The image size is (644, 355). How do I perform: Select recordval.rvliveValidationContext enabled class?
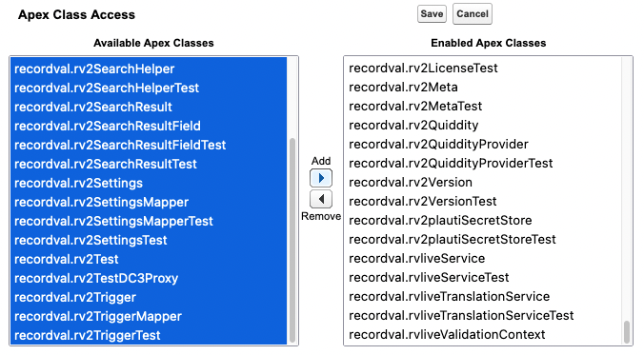(483, 334)
